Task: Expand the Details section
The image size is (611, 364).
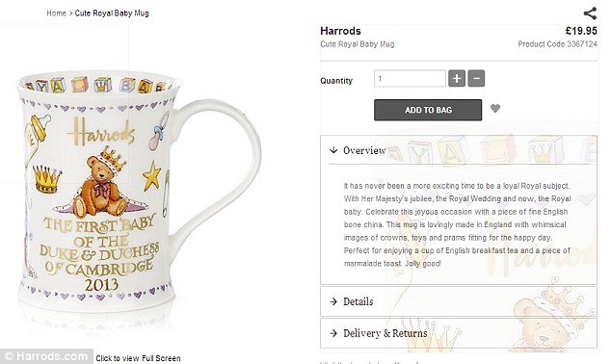Action: pyautogui.click(x=459, y=301)
